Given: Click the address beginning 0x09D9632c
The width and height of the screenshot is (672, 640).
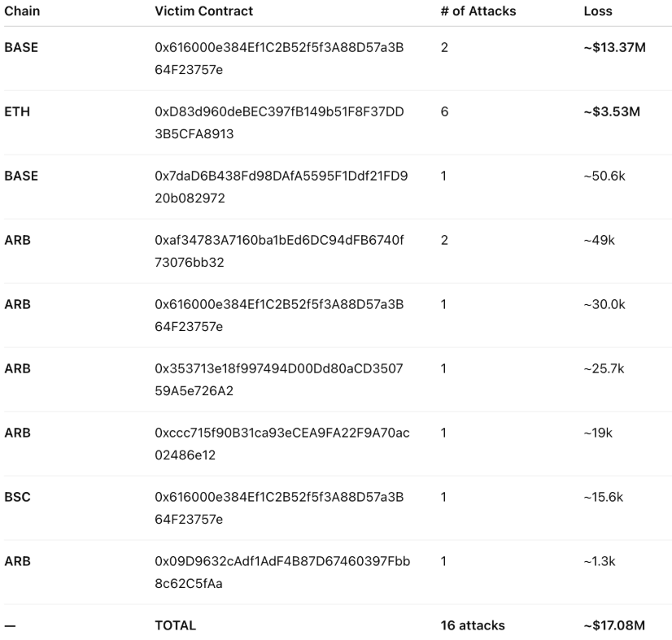Looking at the screenshot, I should click(x=281, y=572).
